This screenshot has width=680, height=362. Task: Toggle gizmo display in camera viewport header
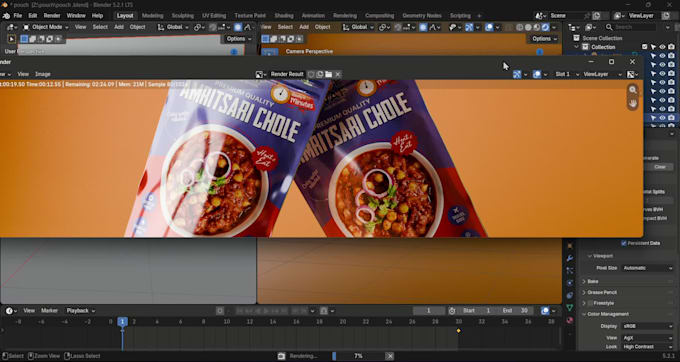[469, 27]
